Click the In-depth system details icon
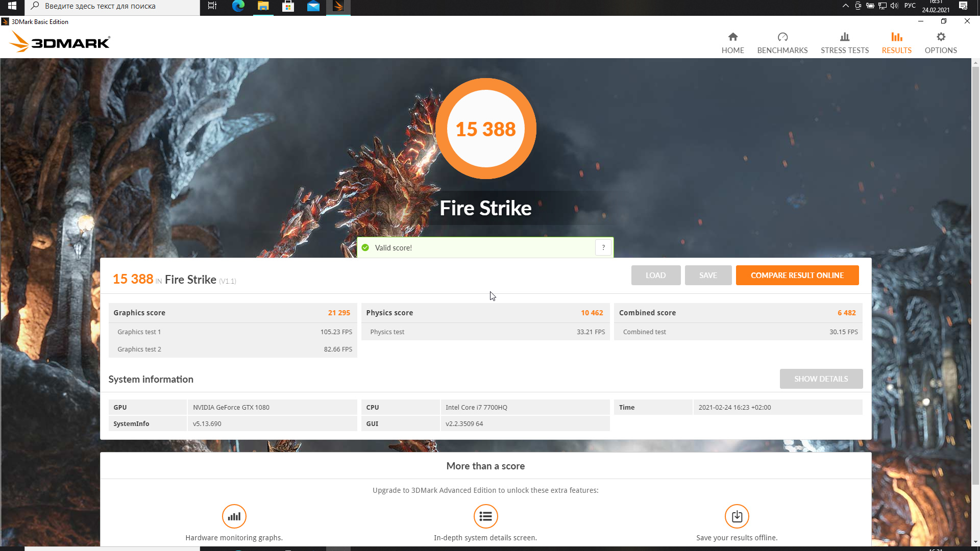 tap(485, 516)
